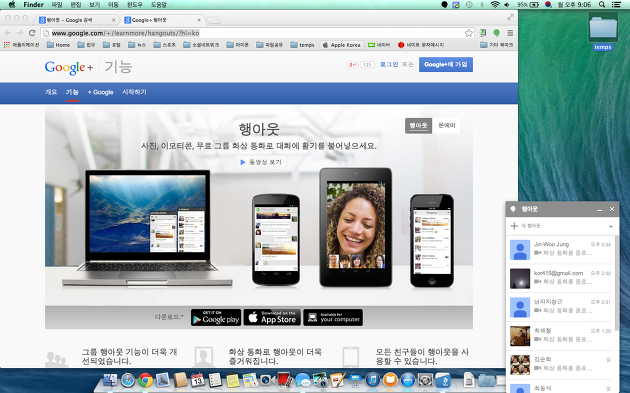Image resolution: width=630 pixels, height=393 pixels.
Task: Launch Safari from the dock
Action: (128, 380)
